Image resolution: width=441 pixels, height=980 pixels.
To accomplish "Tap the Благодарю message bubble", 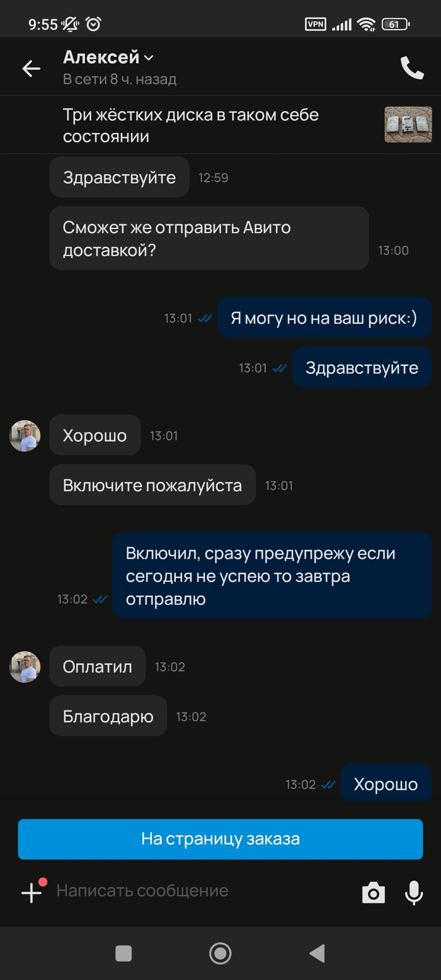I will tap(108, 716).
